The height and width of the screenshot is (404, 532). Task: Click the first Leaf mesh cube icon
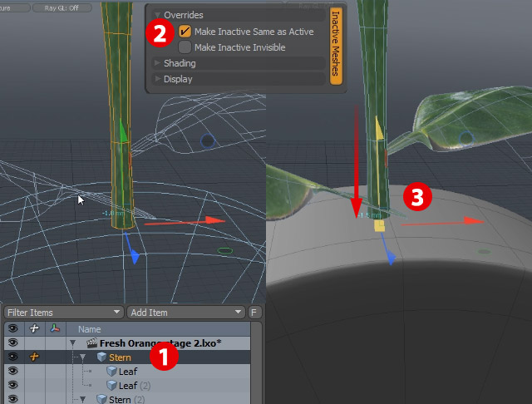pyautogui.click(x=111, y=372)
